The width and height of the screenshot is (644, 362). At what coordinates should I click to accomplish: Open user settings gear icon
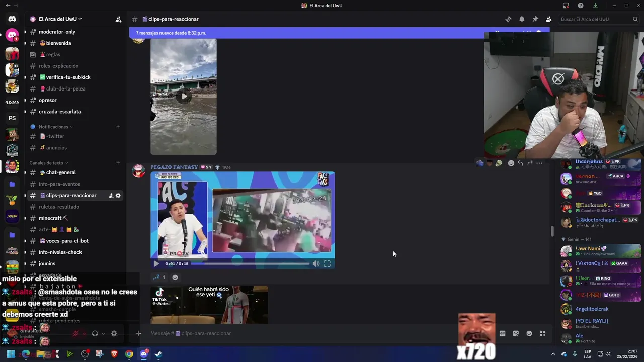[114, 333]
